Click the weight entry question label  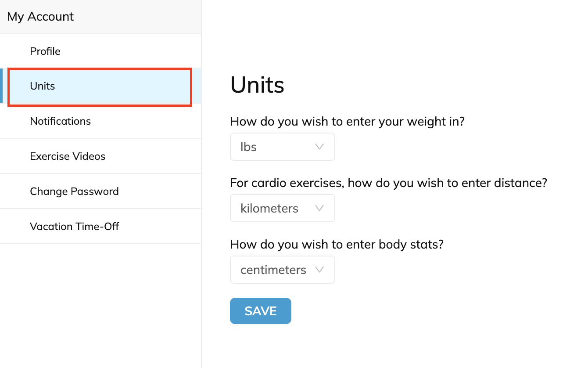click(x=347, y=121)
